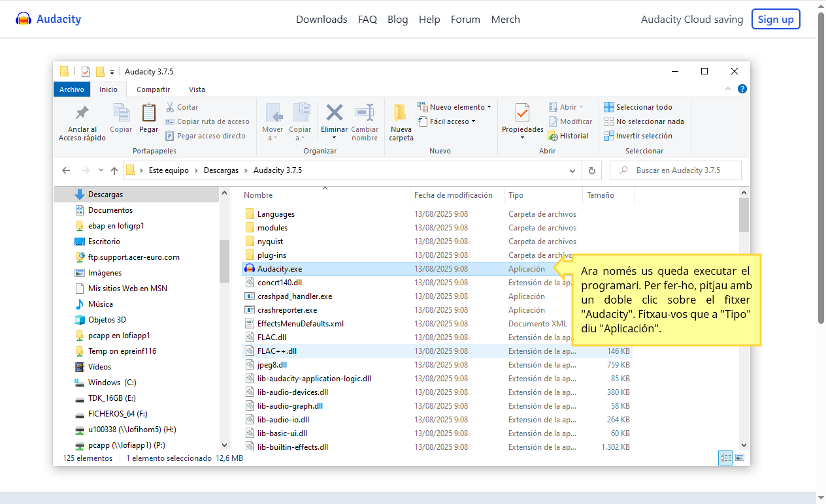This screenshot has height=504, width=826.
Task: Go up one folder with the up arrow
Action: pyautogui.click(x=114, y=170)
